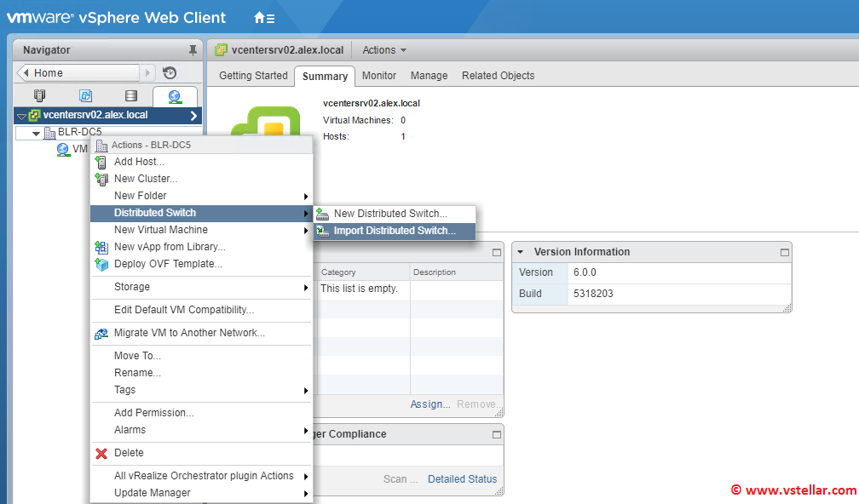Collapse the BLR-DC5 datacenter tree node

36,133
